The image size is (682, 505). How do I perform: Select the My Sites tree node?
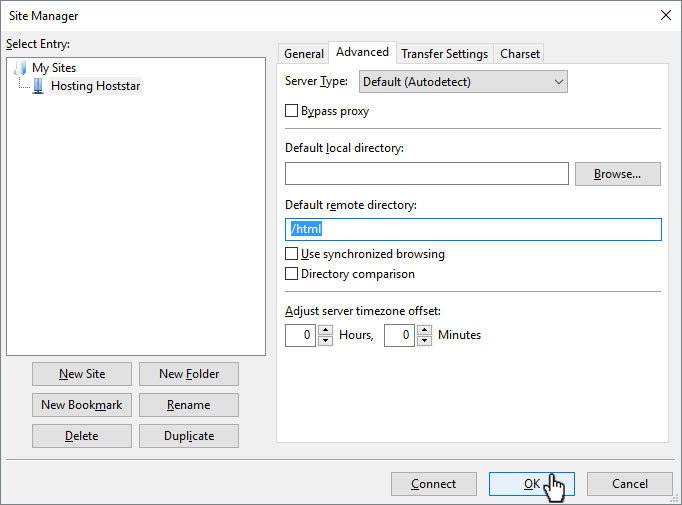[54, 68]
